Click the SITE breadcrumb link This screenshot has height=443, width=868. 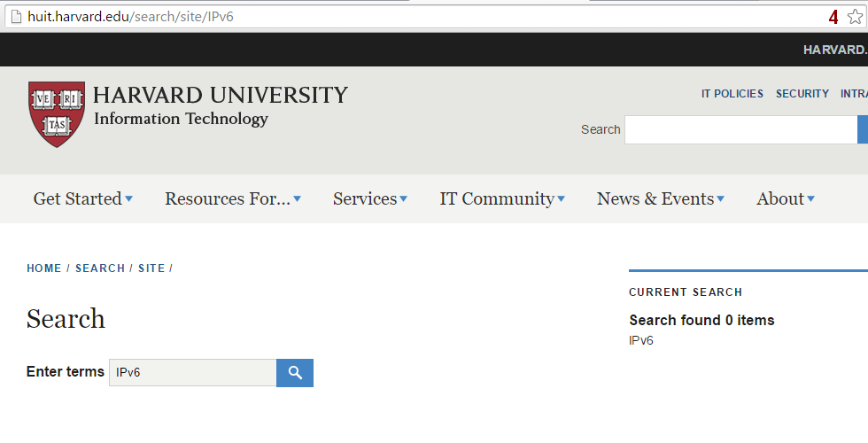[x=151, y=268]
